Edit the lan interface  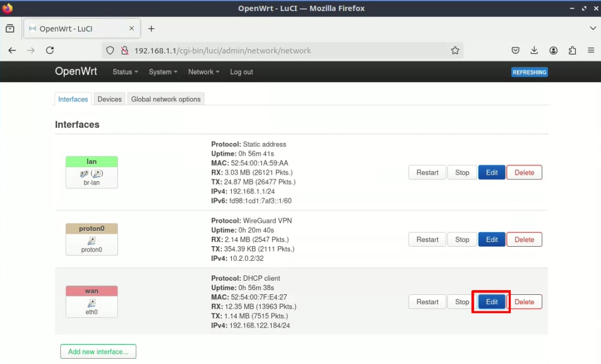(492, 173)
